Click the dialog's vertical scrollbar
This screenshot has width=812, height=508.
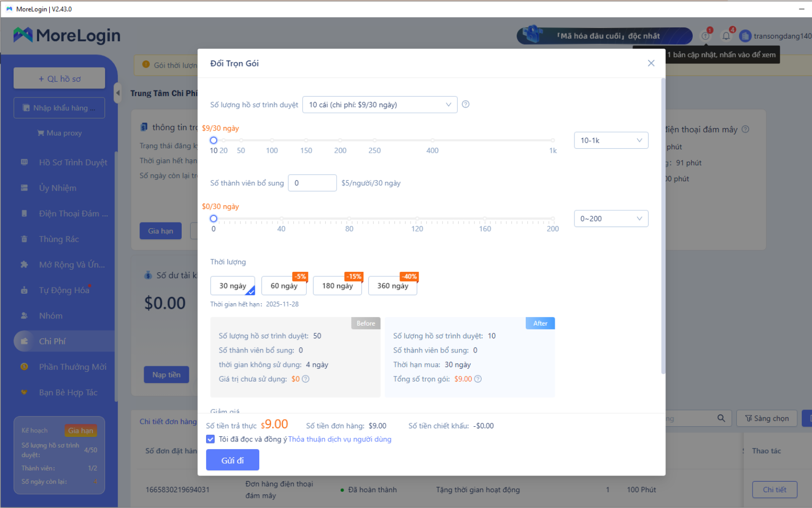(663, 226)
